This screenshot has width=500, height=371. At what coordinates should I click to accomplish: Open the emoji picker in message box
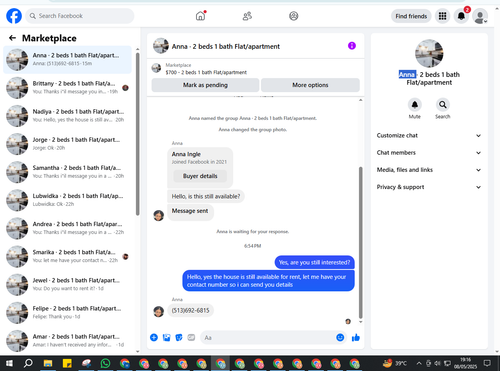click(340, 338)
